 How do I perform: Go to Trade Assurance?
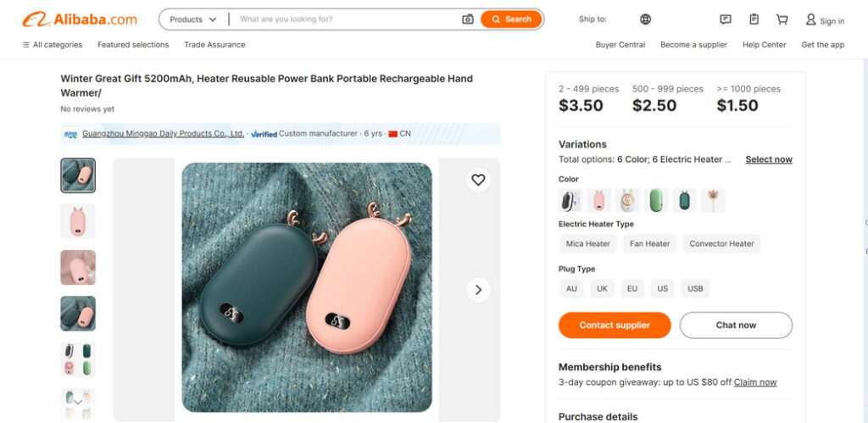click(214, 45)
